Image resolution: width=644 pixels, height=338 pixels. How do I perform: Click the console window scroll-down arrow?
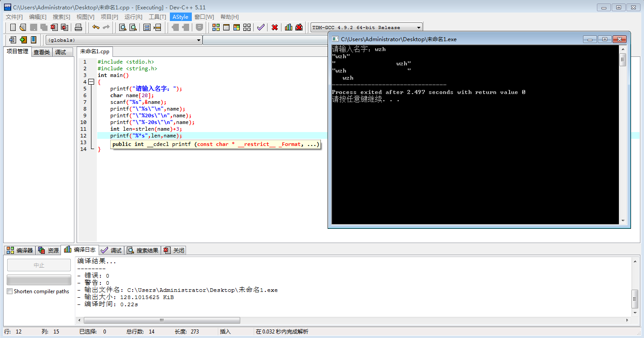click(x=622, y=221)
